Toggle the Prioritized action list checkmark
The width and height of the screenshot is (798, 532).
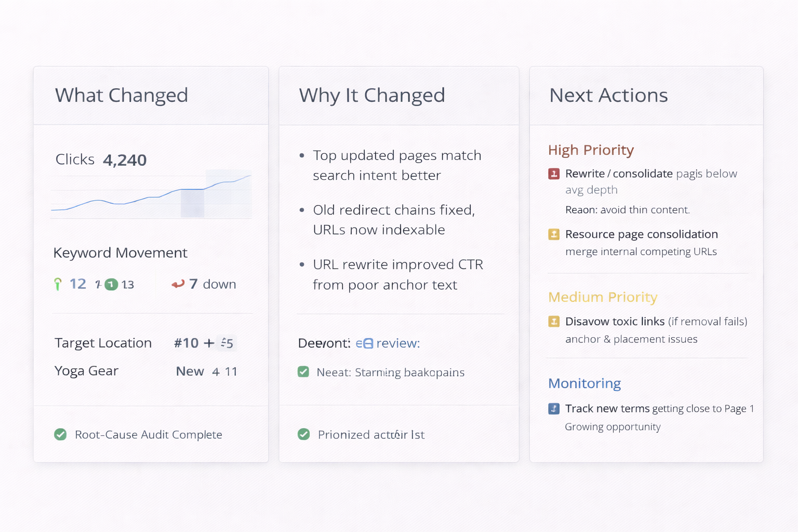point(304,434)
